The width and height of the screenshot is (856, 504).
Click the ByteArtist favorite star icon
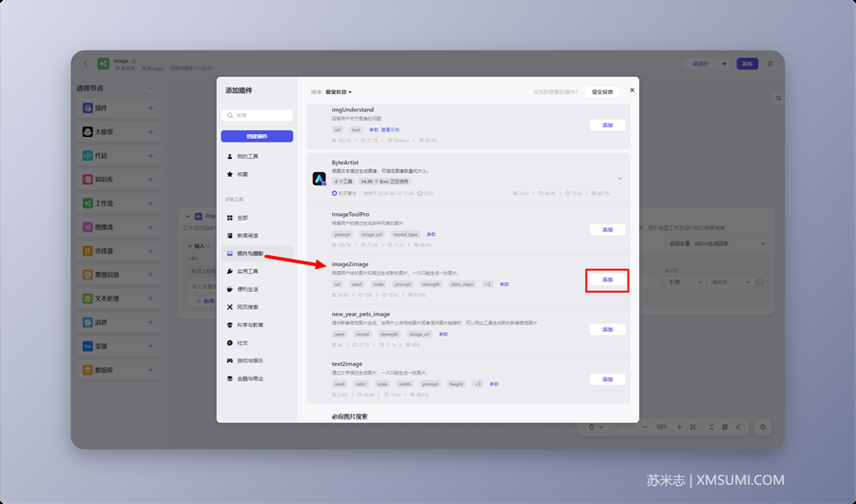419,193
